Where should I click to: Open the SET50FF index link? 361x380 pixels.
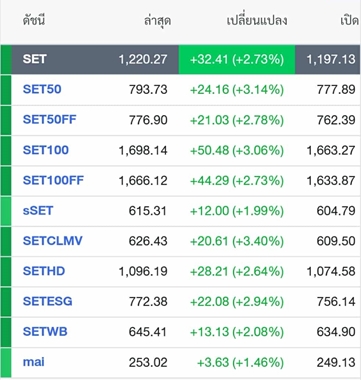pyautogui.click(x=49, y=119)
